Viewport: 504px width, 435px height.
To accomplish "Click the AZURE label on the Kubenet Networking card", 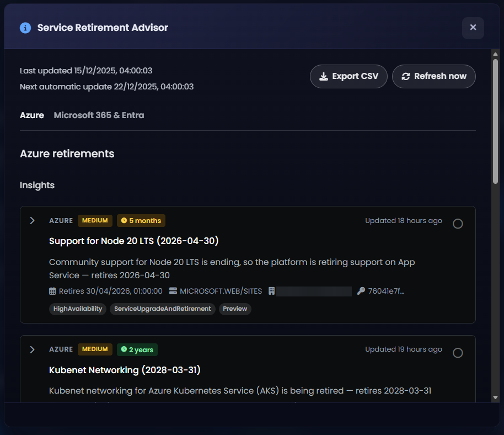I will click(x=61, y=349).
